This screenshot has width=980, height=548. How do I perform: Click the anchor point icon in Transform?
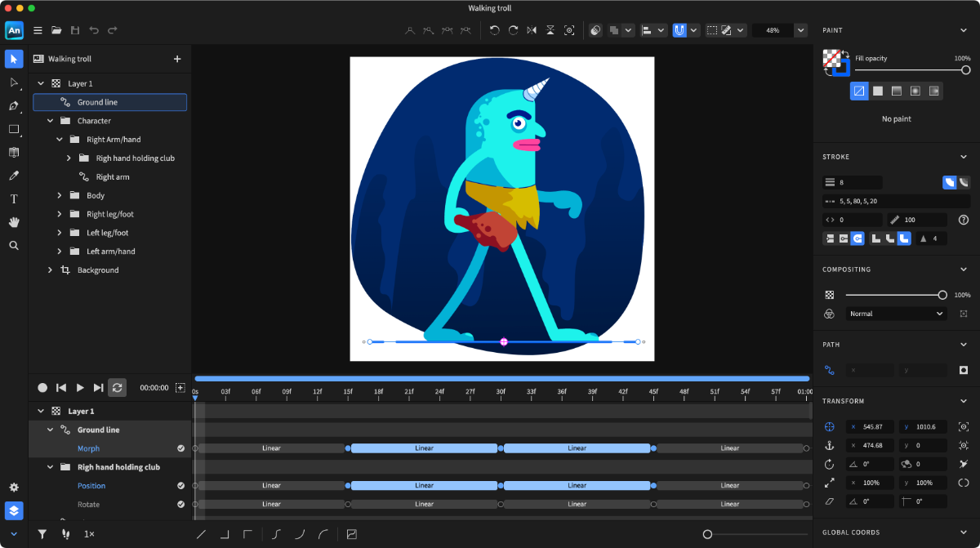pos(830,445)
